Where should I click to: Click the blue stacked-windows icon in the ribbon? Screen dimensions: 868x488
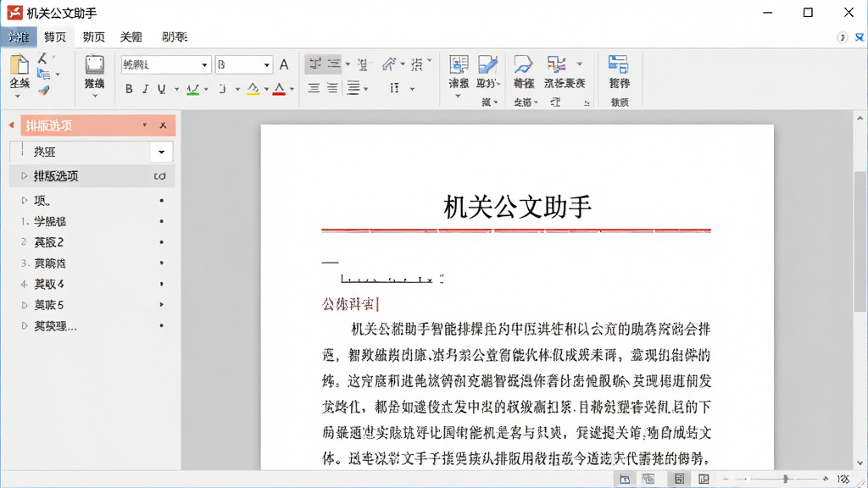618,64
